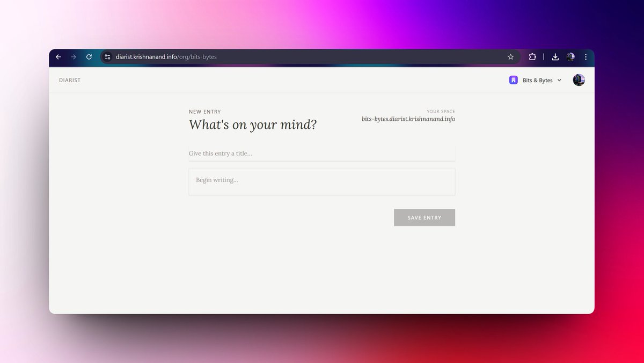Click the NEW ENTRY label
This screenshot has height=363, width=644.
tap(205, 112)
